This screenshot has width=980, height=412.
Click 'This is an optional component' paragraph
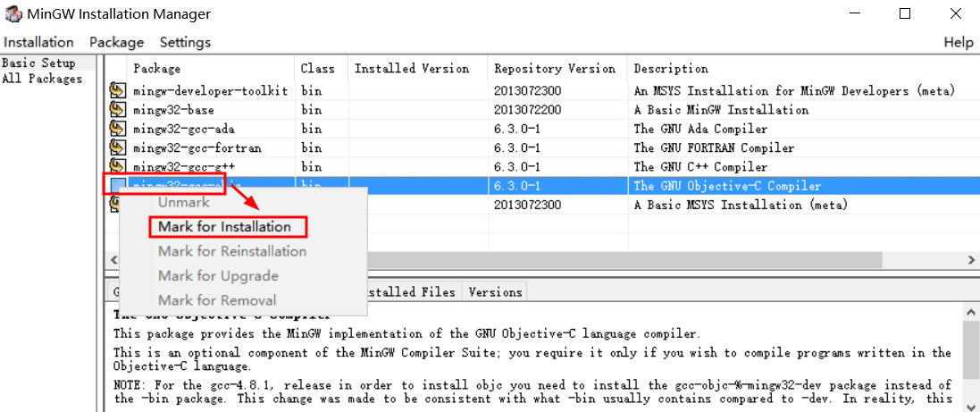coord(532,359)
